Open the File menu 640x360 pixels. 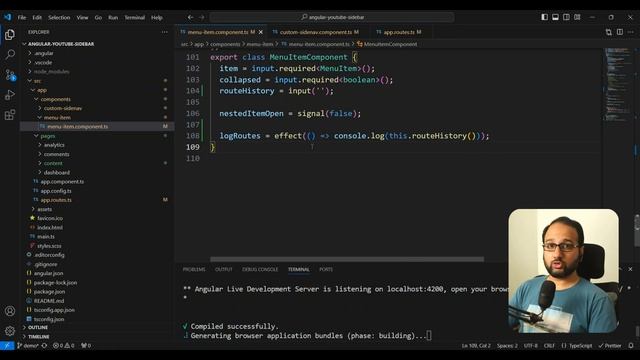(x=22, y=18)
